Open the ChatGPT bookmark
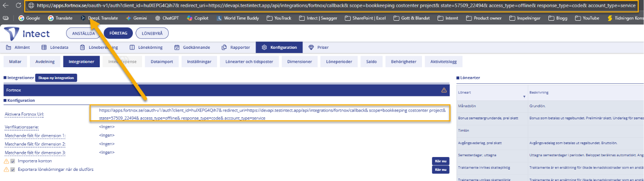 coord(167,18)
